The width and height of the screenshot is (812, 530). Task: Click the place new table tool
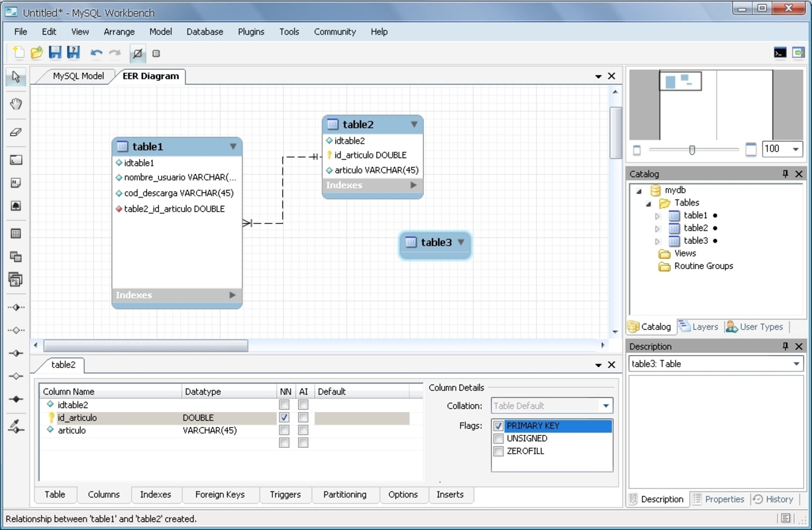coord(16,233)
